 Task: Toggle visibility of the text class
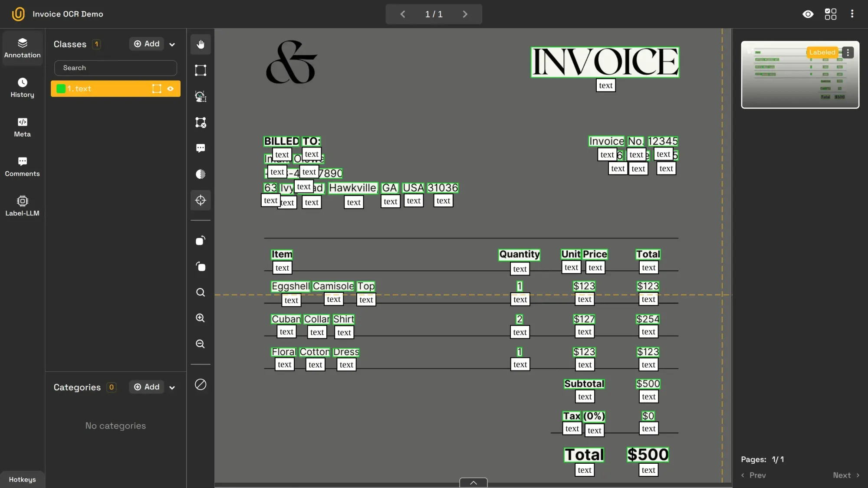pyautogui.click(x=171, y=88)
